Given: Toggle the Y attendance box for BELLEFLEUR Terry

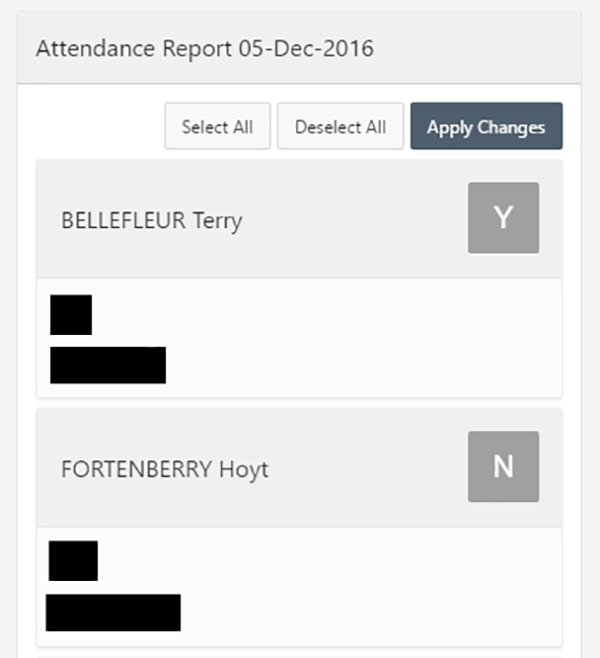Looking at the screenshot, I should [x=503, y=218].
